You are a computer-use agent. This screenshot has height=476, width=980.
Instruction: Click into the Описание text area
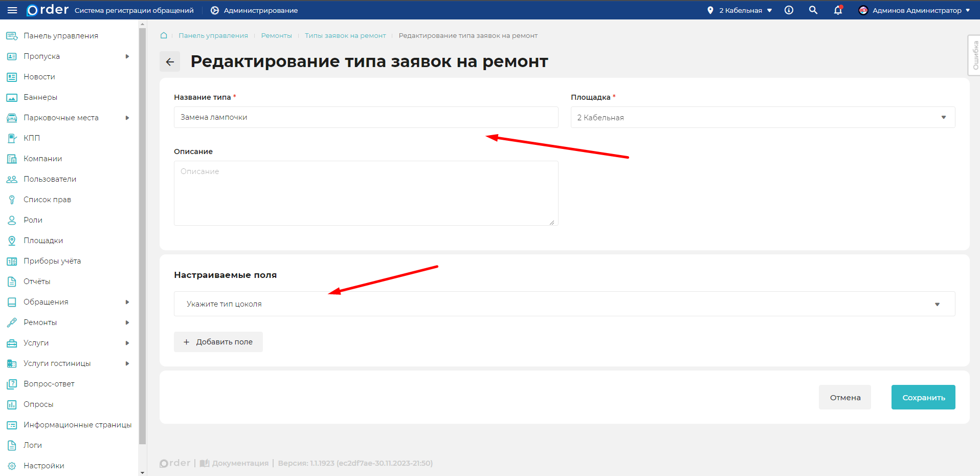[x=366, y=193]
